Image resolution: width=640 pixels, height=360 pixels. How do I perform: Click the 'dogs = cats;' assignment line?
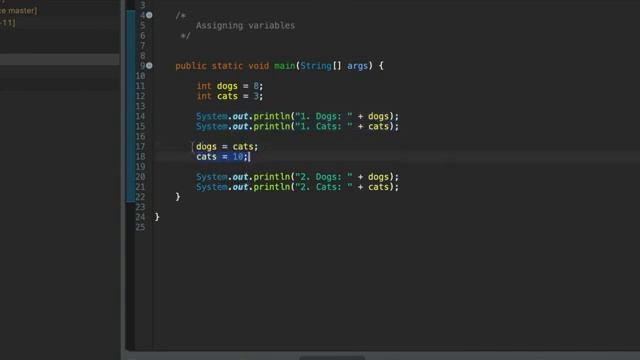coord(227,147)
